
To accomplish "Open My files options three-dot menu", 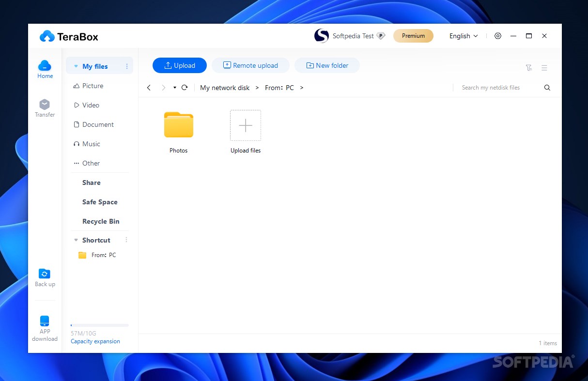I will pyautogui.click(x=127, y=66).
